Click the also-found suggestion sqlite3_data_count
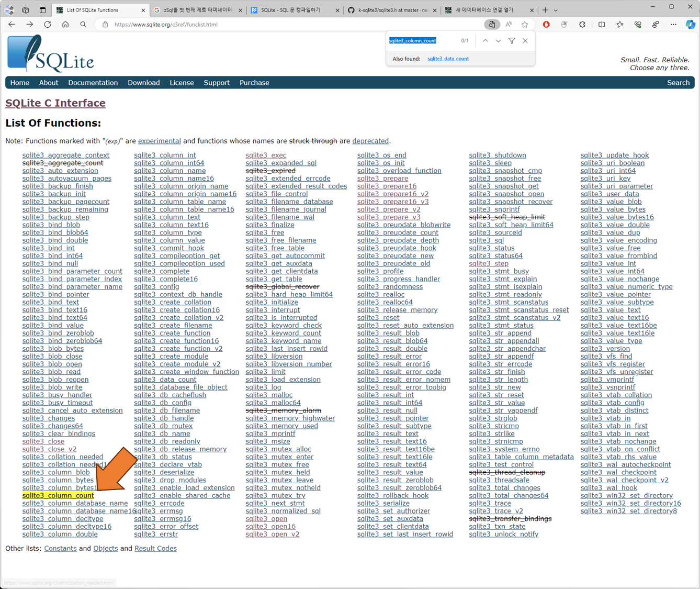 [448, 59]
